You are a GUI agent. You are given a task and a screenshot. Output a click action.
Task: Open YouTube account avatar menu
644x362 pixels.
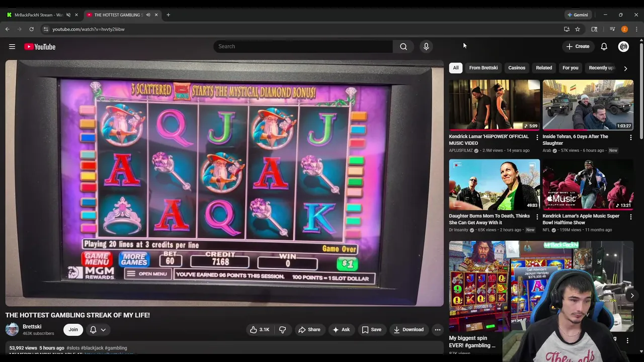(623, 46)
